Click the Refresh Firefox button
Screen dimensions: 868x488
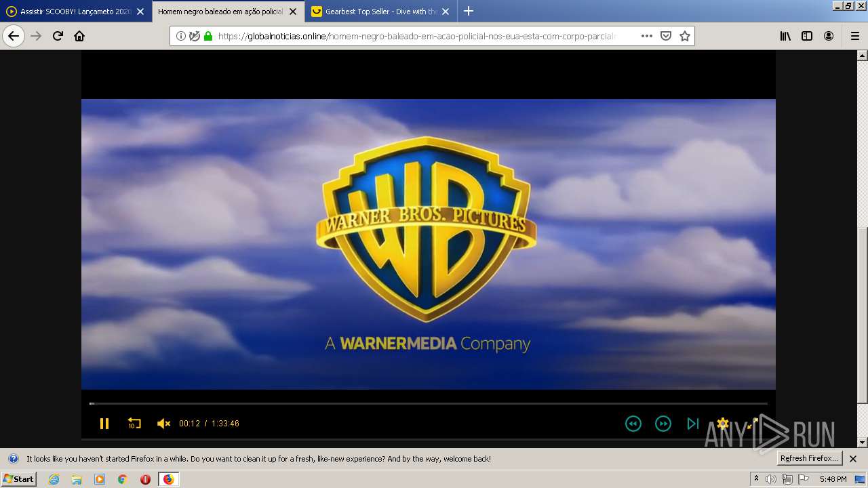point(810,458)
